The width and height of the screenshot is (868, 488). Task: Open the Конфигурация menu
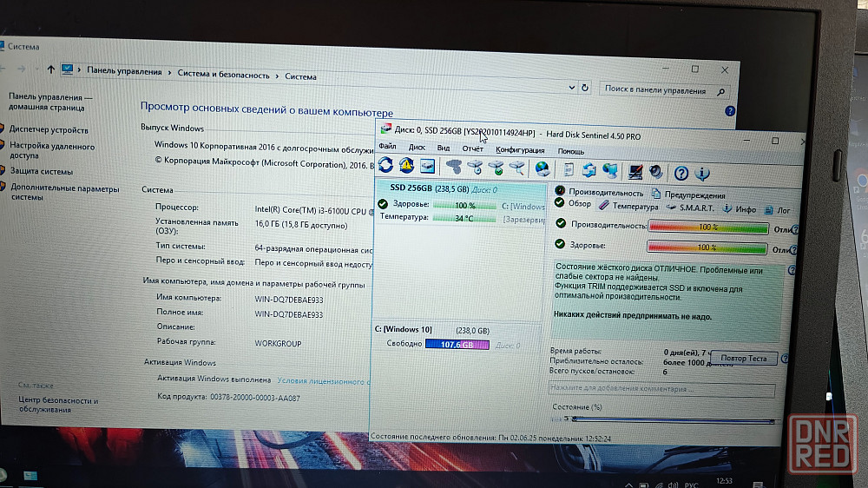[520, 150]
